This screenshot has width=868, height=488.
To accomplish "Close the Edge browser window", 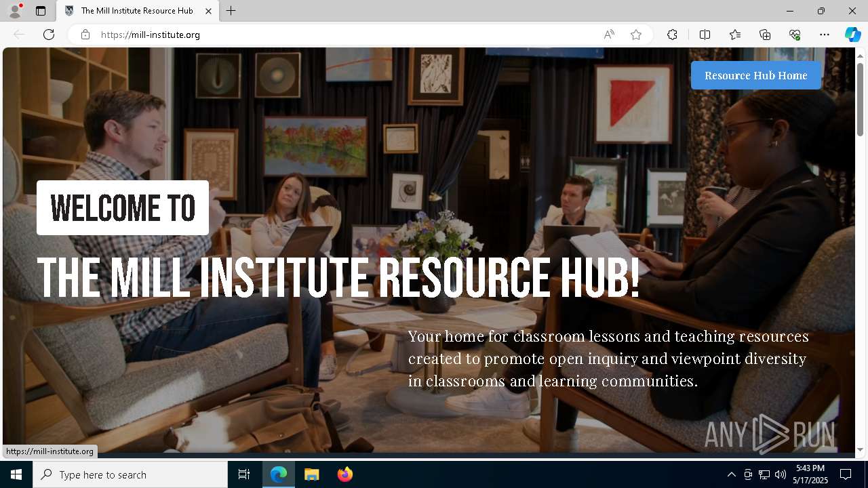I will pos(852,11).
